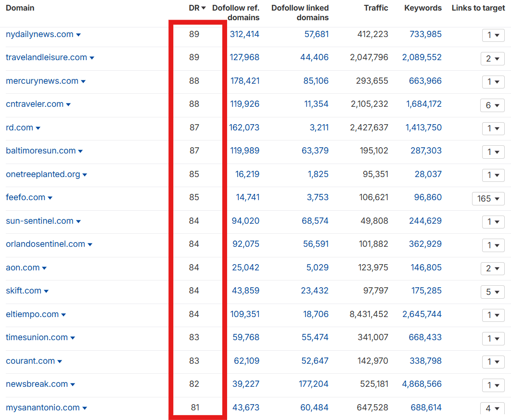Select DR value 81 for mysanantonio.com
The image size is (511, 420).
tap(195, 407)
